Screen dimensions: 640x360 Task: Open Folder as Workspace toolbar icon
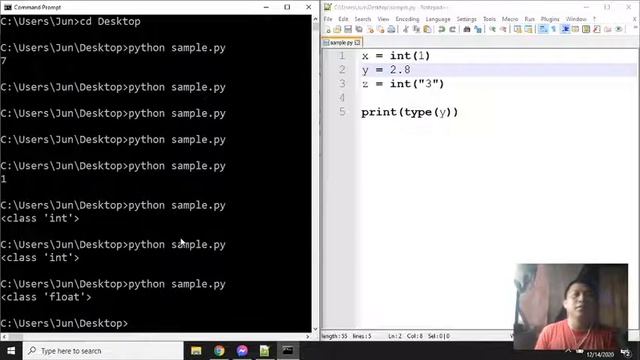(608, 29)
